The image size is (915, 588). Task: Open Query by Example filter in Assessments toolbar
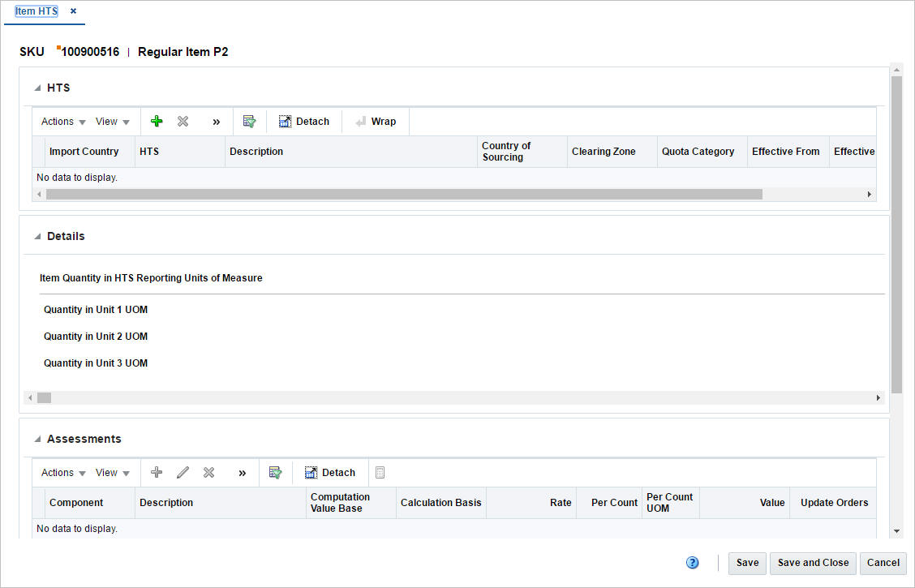click(x=276, y=473)
